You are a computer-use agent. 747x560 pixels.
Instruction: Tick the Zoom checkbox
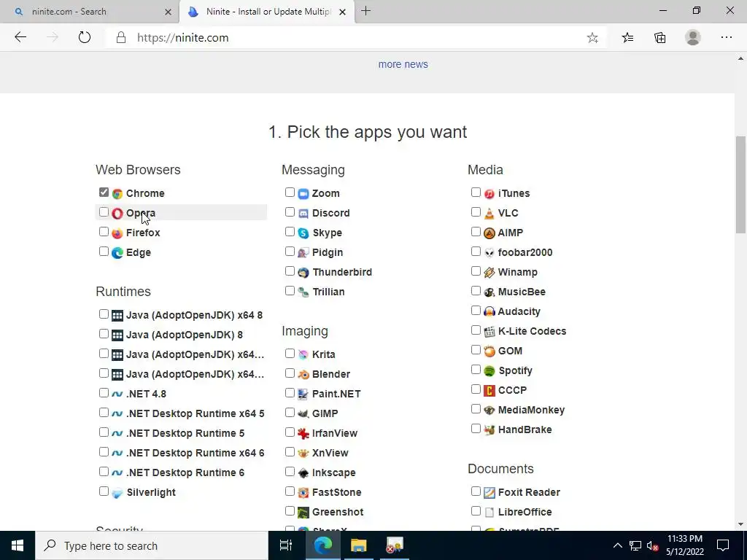point(290,192)
